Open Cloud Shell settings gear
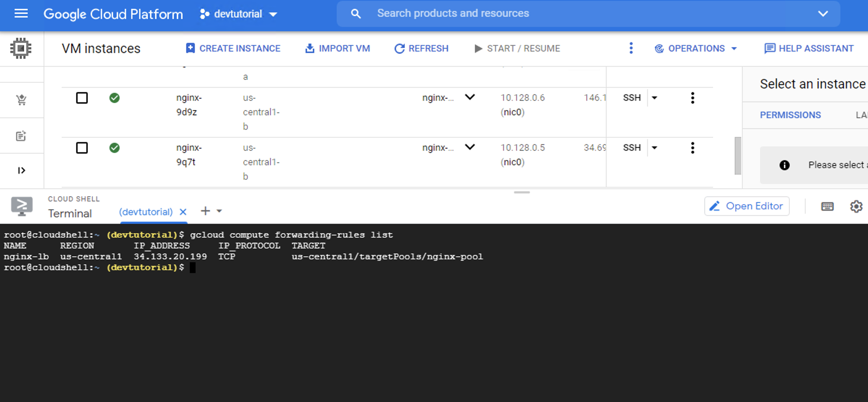Viewport: 868px width, 402px height. 856,206
